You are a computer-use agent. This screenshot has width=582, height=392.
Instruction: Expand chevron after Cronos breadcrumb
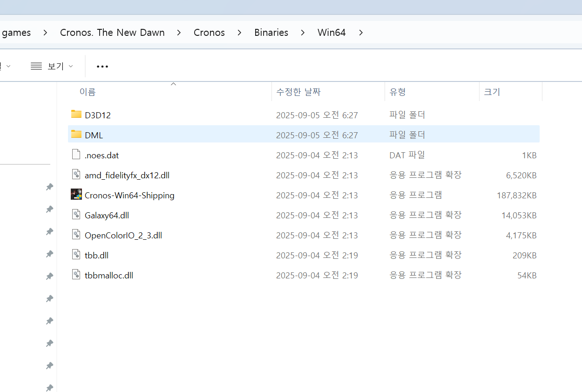[x=239, y=33]
